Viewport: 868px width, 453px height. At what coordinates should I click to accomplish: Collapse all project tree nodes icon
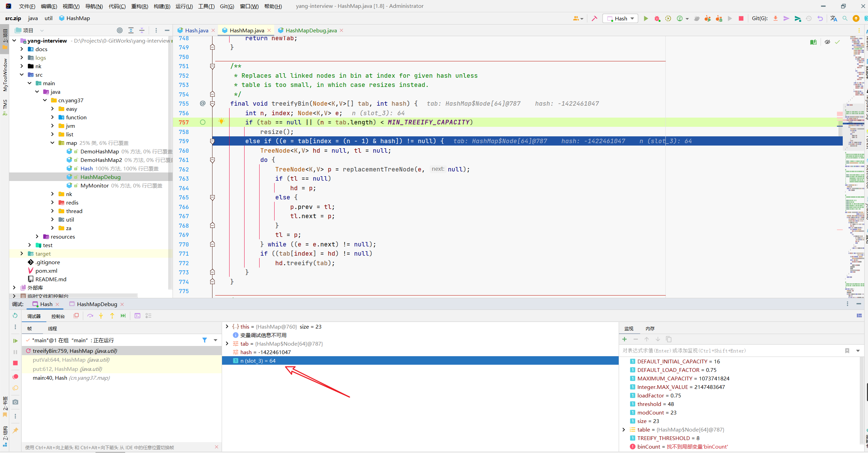point(142,30)
